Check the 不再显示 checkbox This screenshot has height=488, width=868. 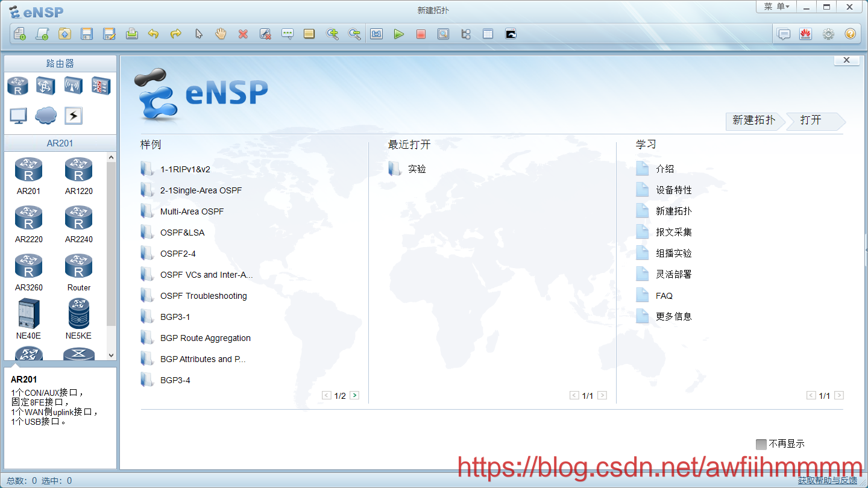click(x=761, y=444)
